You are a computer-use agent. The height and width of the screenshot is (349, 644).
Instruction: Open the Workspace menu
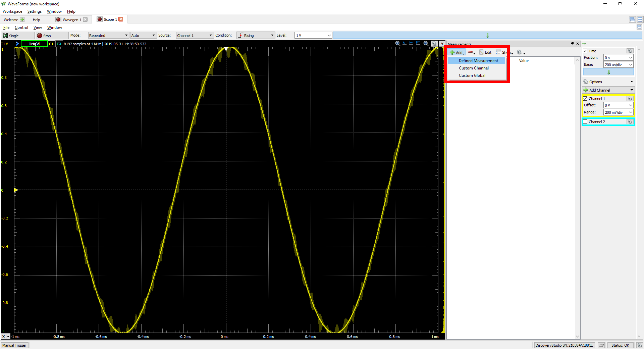[12, 11]
